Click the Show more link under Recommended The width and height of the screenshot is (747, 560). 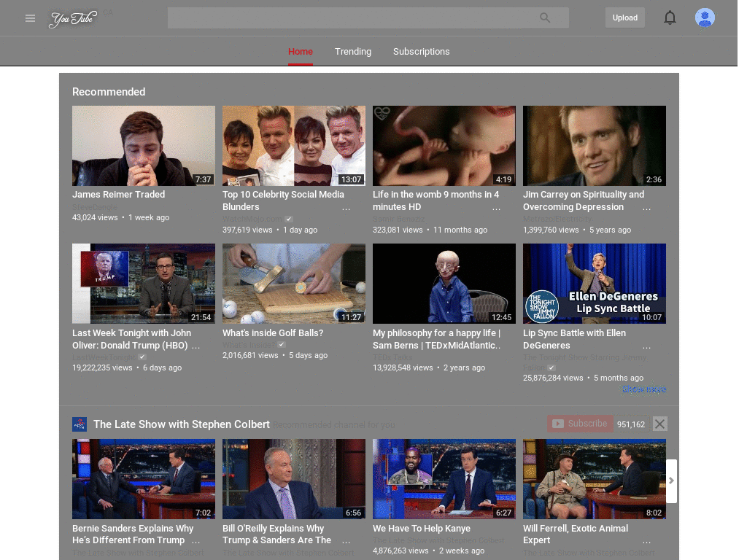644,389
